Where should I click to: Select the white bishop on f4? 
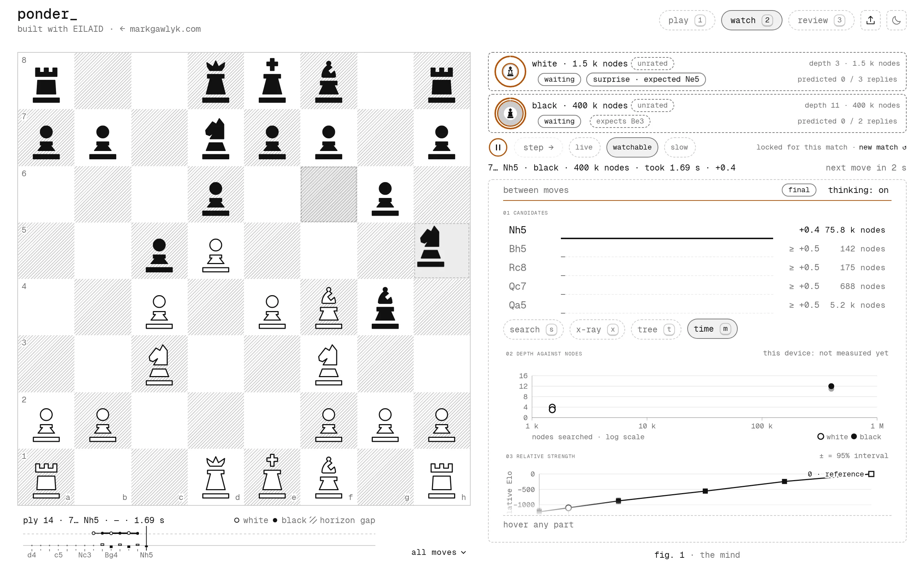[329, 307]
